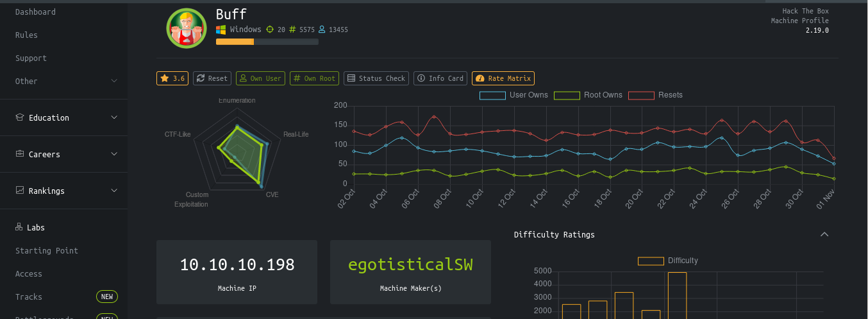Toggle the Difficulty series in ratings legend
This screenshot has width=868, height=319.
(x=668, y=261)
